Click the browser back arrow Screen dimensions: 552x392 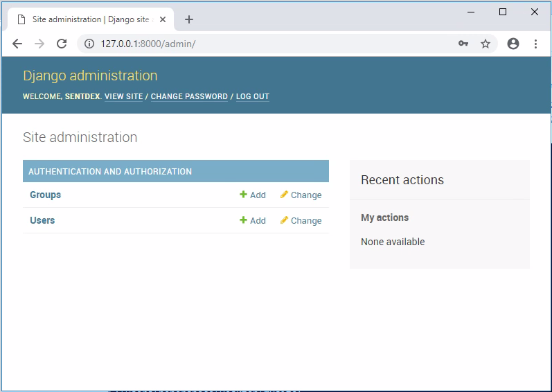pos(17,44)
